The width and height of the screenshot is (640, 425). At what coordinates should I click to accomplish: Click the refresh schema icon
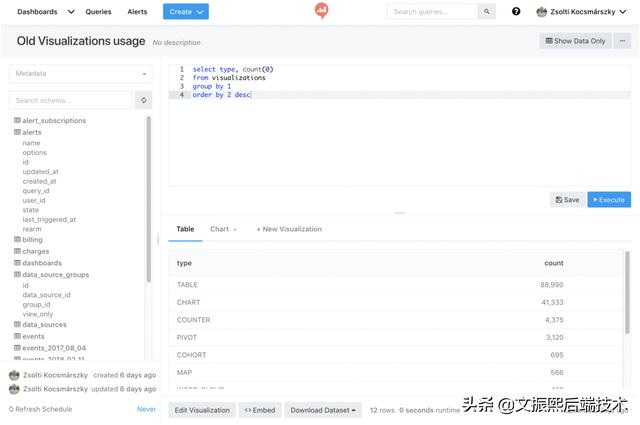click(x=144, y=100)
